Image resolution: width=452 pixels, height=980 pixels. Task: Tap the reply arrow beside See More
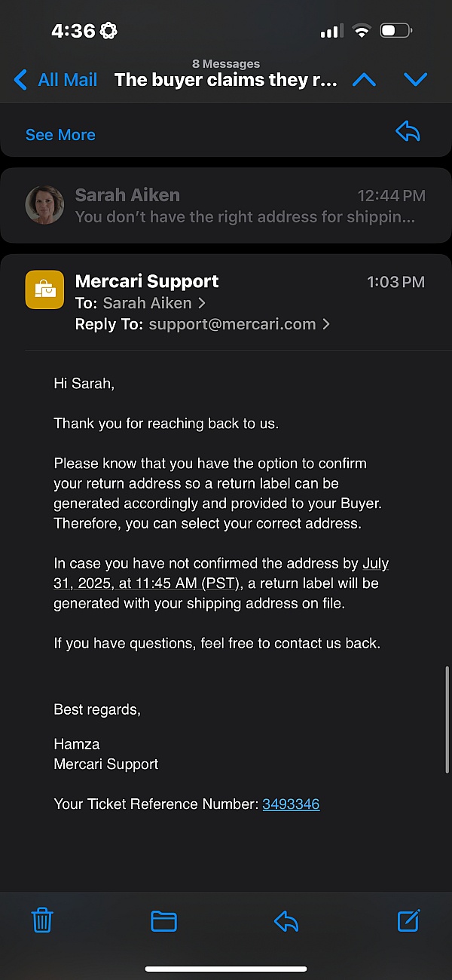click(x=408, y=132)
